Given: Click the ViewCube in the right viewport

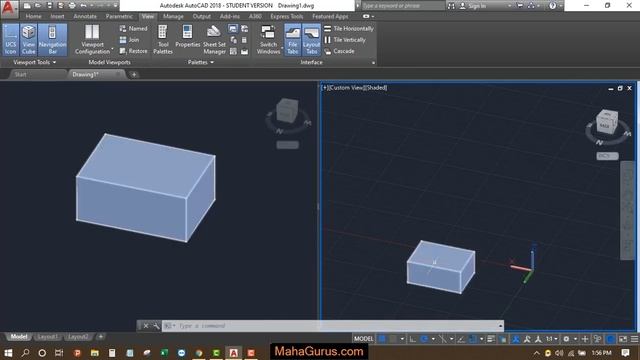Looking at the screenshot, I should pos(607,122).
